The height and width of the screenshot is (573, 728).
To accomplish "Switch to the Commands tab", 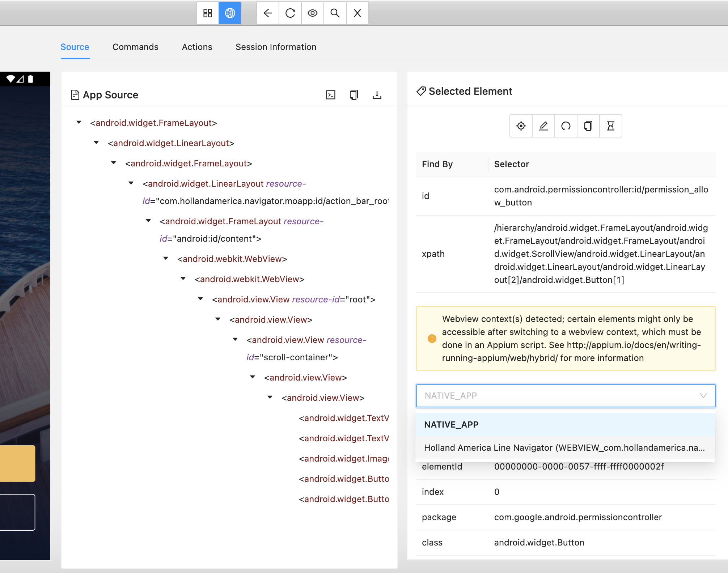I will tap(135, 47).
